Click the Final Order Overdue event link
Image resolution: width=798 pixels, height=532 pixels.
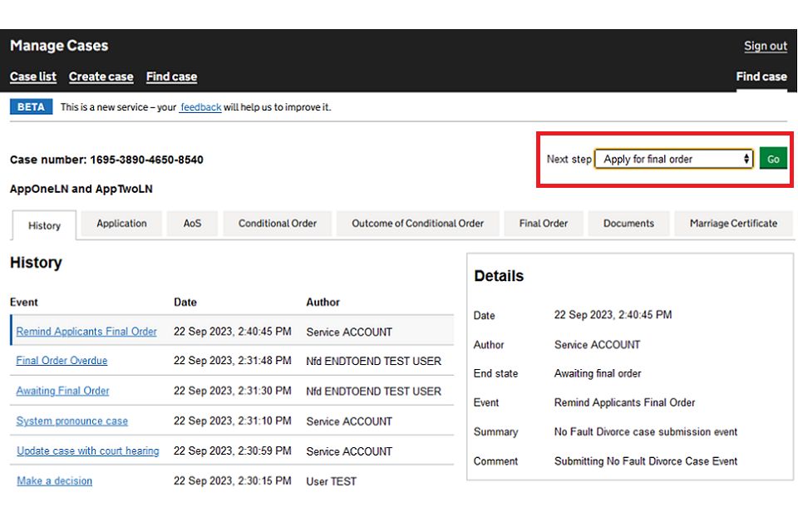click(x=62, y=361)
